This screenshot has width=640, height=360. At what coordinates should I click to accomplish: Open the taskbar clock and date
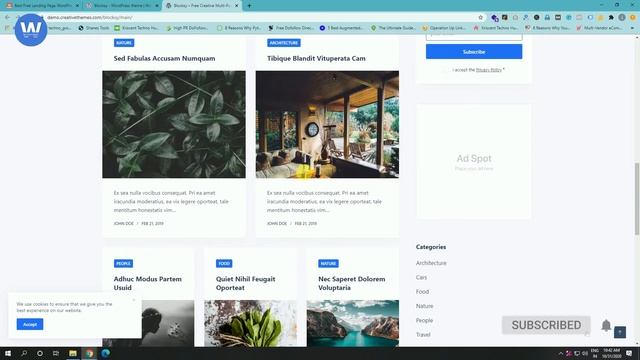click(611, 353)
